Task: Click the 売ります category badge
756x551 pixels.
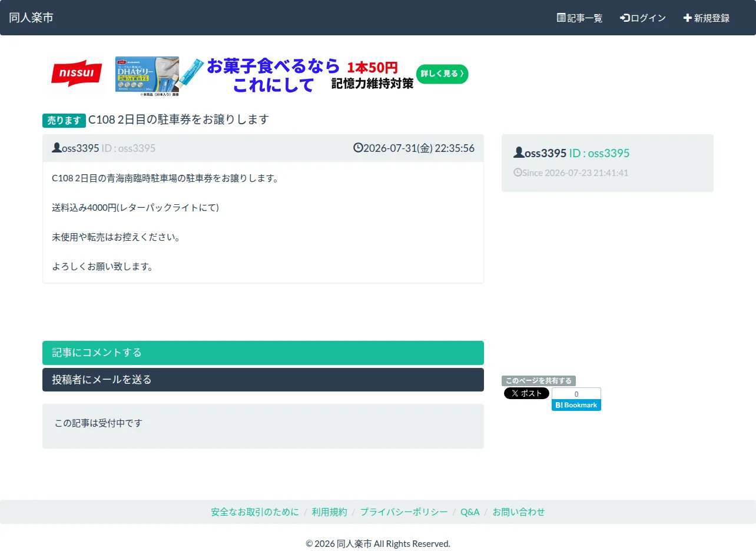Action: [x=64, y=120]
